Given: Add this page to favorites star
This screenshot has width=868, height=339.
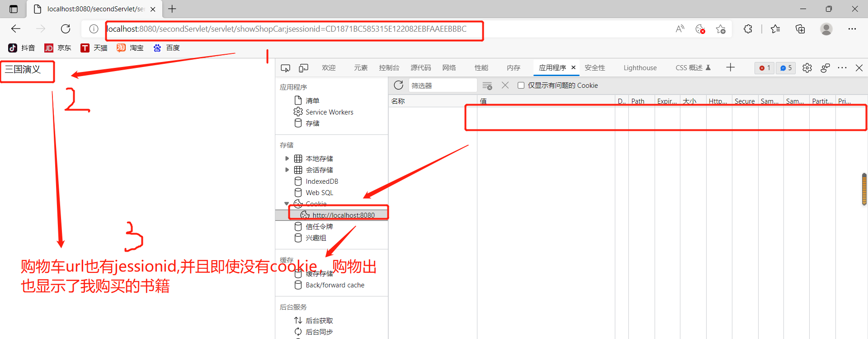Looking at the screenshot, I should [x=721, y=29].
